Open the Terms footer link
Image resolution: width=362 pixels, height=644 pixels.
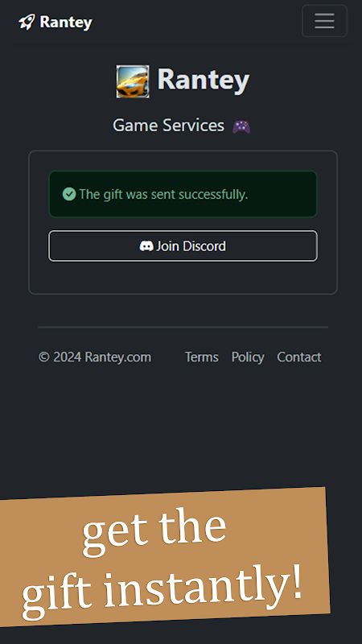[202, 357]
